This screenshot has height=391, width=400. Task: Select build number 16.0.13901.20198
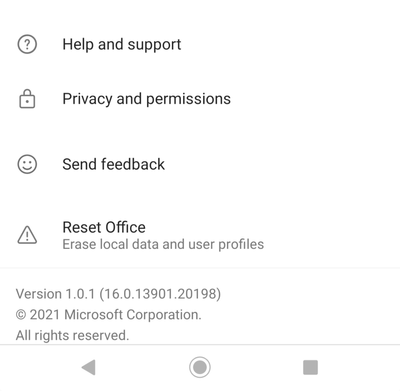point(160,294)
